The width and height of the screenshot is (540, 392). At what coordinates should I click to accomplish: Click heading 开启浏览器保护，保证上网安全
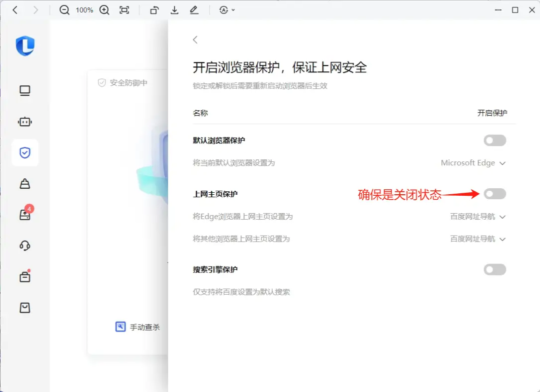pos(279,67)
